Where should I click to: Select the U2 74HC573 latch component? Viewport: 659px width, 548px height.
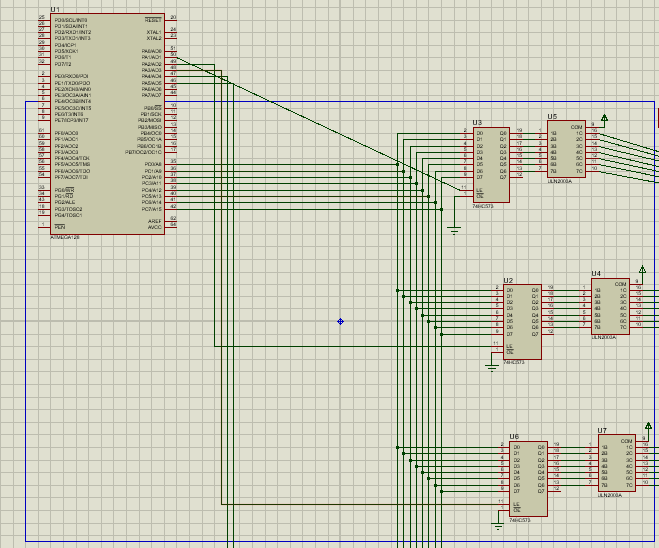point(522,322)
